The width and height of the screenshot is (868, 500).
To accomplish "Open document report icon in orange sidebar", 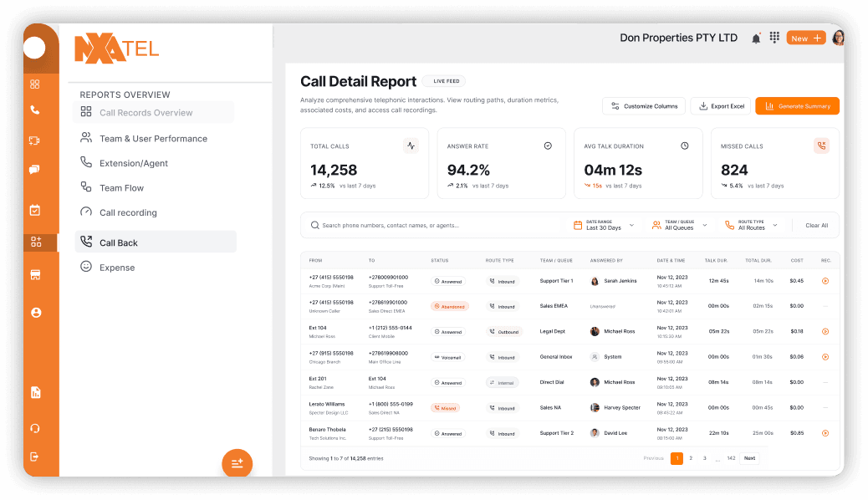I will pyautogui.click(x=35, y=393).
